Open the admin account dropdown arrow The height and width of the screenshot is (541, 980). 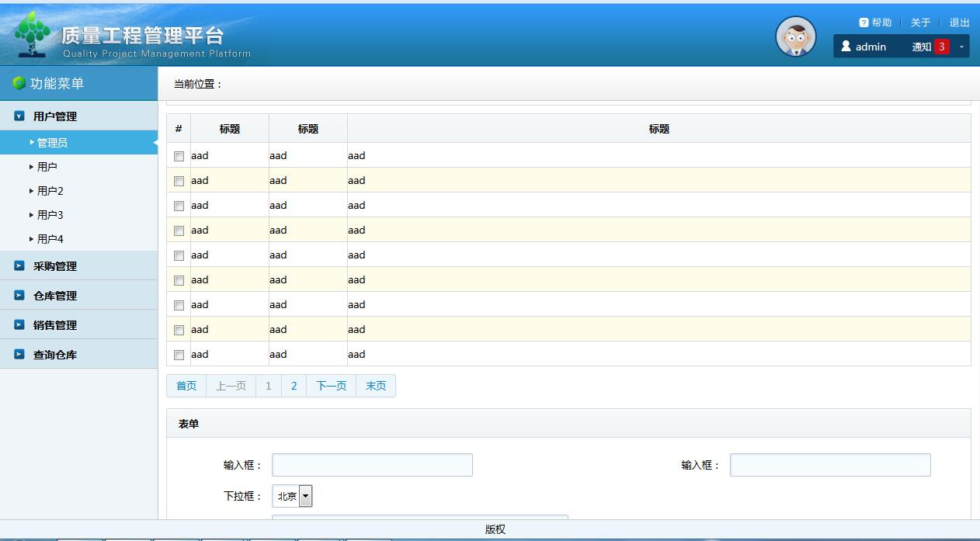tap(961, 47)
